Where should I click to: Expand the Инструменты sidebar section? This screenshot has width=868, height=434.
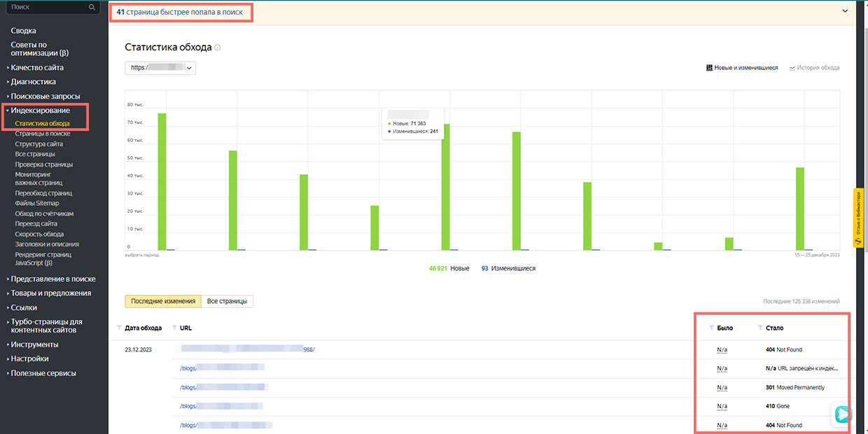(x=33, y=344)
